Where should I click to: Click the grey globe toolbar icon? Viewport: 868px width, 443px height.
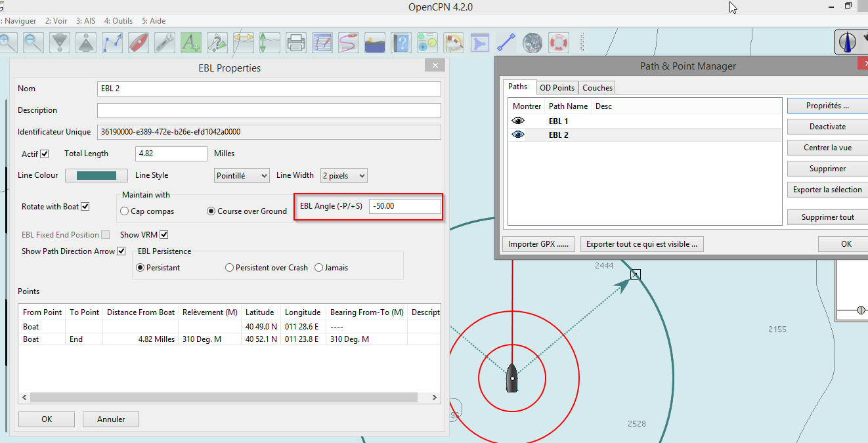pos(532,43)
